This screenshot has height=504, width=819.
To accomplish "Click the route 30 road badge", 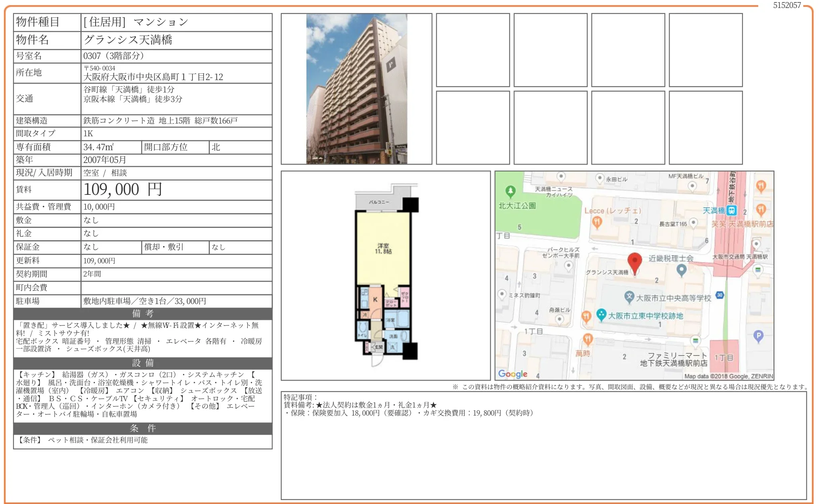I will click(719, 295).
